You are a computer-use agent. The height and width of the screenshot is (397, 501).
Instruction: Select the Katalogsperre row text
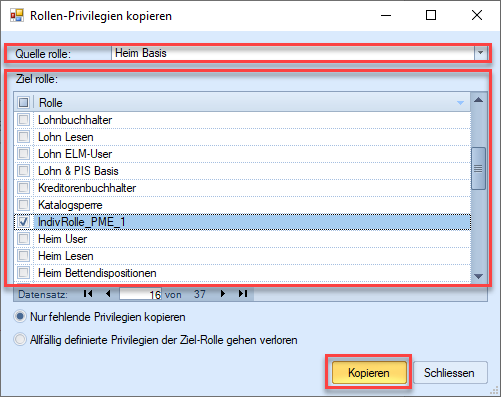(70, 205)
